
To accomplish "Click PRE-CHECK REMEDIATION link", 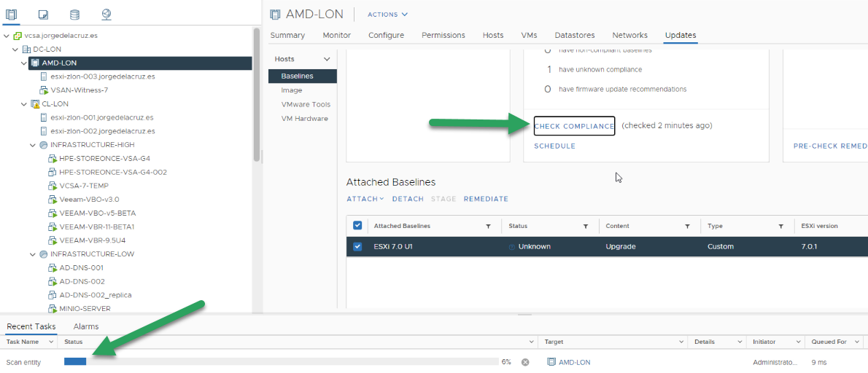I will [830, 146].
